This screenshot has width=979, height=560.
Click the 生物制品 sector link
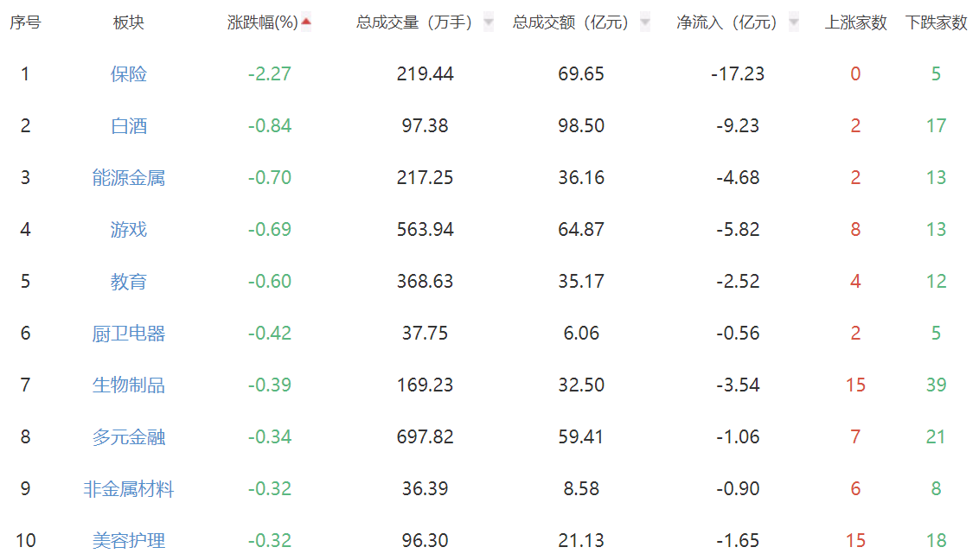129,385
